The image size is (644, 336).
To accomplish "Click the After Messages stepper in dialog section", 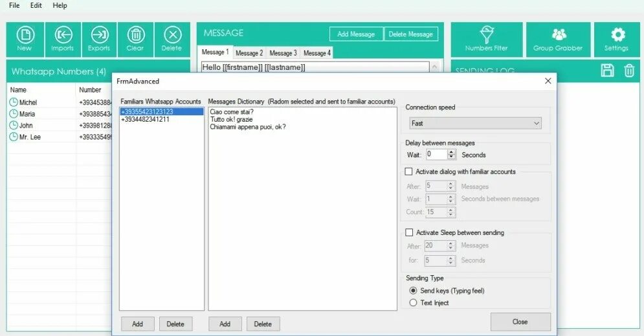I will click(450, 186).
